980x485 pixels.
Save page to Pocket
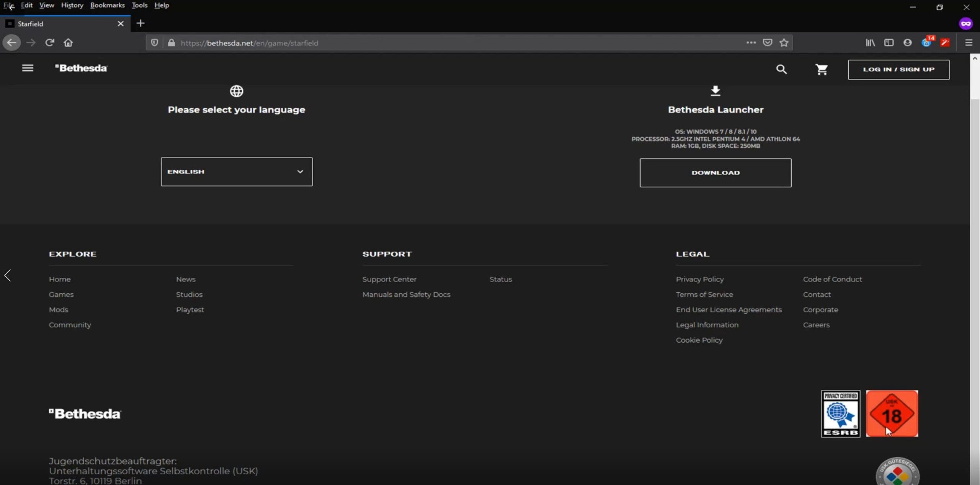click(x=768, y=42)
